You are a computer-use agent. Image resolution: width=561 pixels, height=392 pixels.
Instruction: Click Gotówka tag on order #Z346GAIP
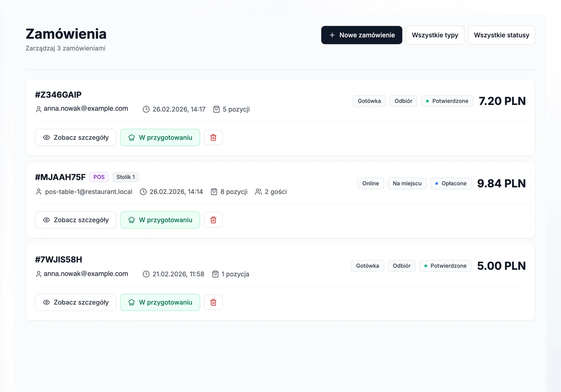(369, 101)
